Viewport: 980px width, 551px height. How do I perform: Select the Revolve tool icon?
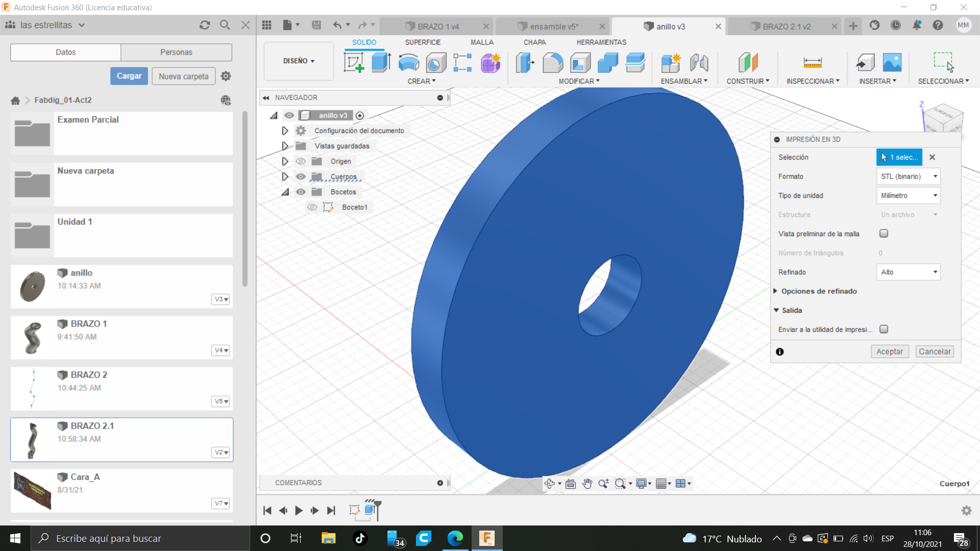pyautogui.click(x=408, y=63)
